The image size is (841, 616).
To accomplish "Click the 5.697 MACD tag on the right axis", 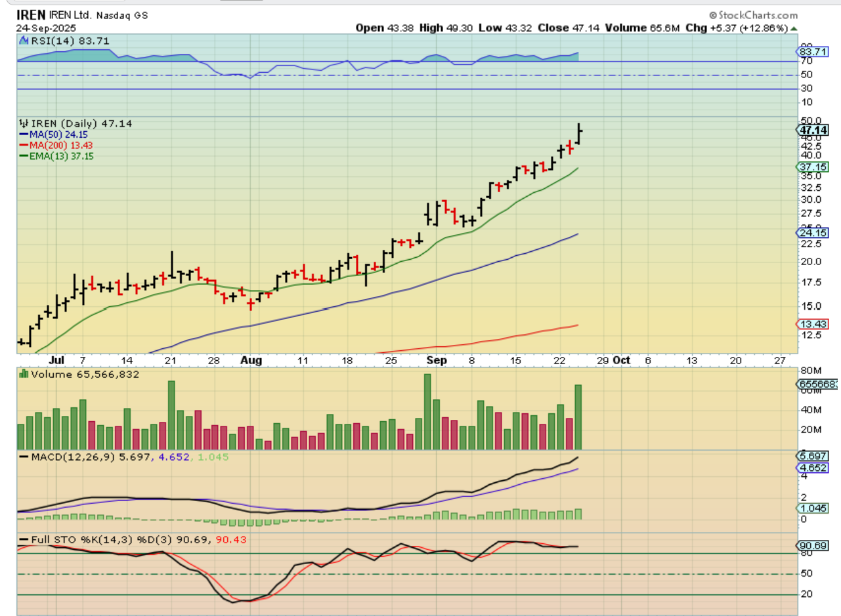I will (x=811, y=456).
